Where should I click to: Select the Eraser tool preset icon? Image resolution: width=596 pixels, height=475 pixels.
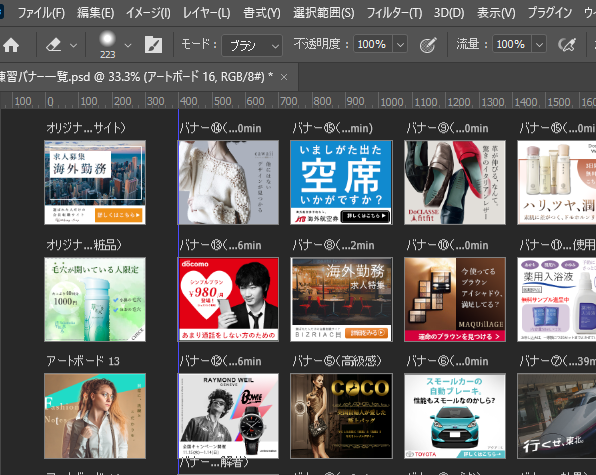54,45
